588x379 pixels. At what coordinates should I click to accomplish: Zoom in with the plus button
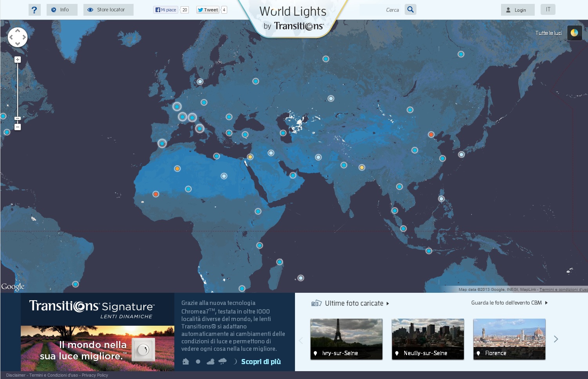tap(18, 60)
